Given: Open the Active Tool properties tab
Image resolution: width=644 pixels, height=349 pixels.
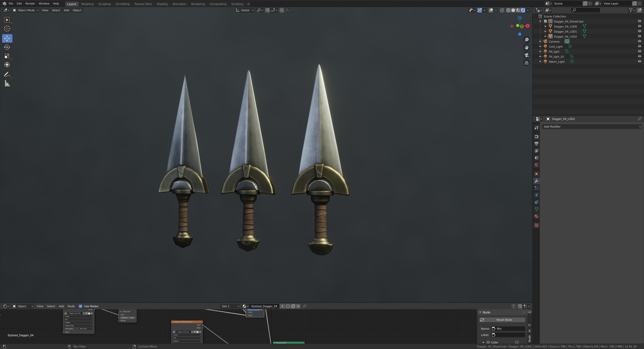Looking at the screenshot, I should [536, 128].
